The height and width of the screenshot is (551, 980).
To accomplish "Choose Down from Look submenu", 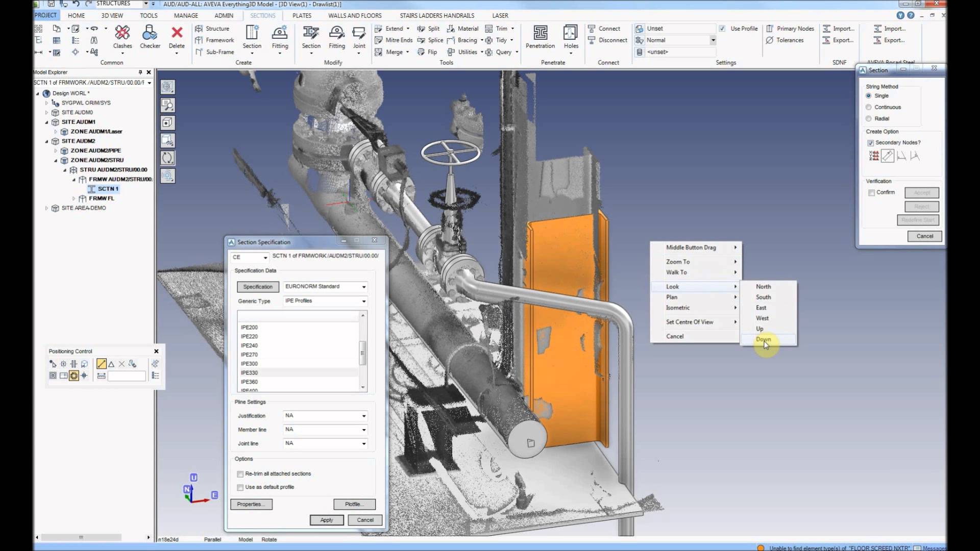I will click(764, 339).
